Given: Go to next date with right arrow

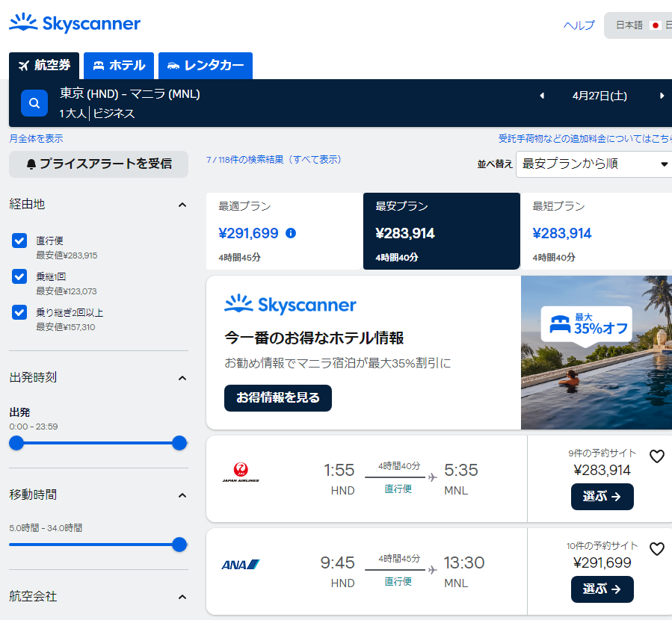Looking at the screenshot, I should pos(662,96).
